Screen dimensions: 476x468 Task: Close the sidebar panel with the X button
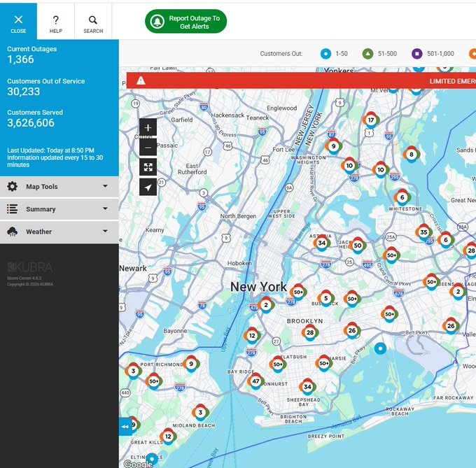coord(18,21)
